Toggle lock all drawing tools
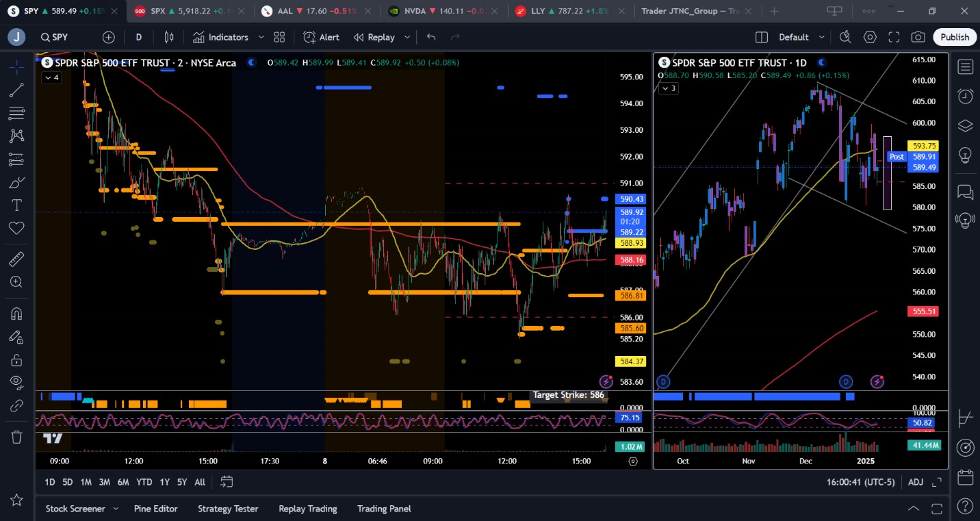This screenshot has height=521, width=980. click(16, 360)
